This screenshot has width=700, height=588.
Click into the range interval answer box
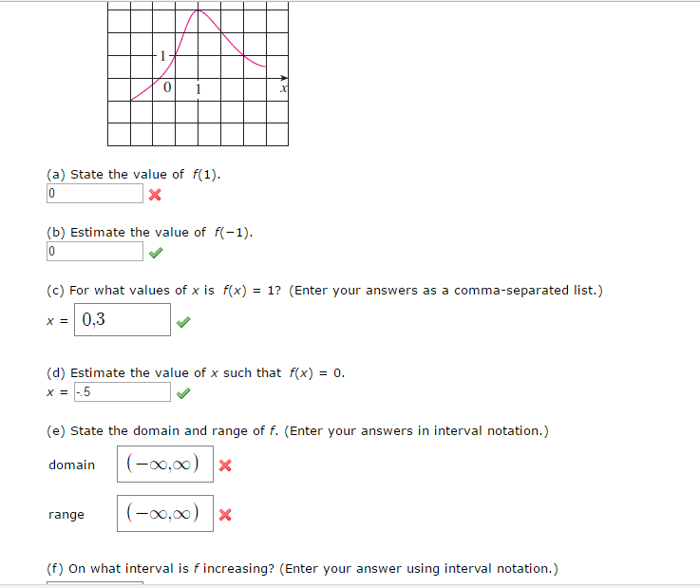click(x=165, y=514)
